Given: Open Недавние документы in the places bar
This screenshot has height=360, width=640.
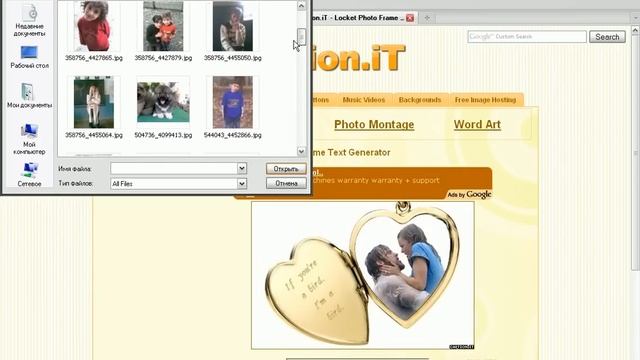Looking at the screenshot, I should click(x=29, y=20).
